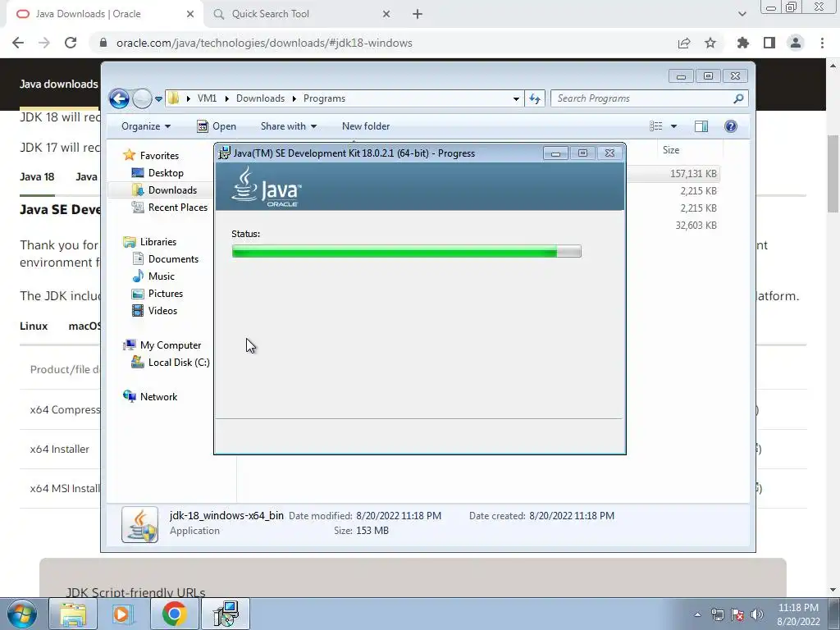
Task: Open the Organize menu
Action: 146,126
